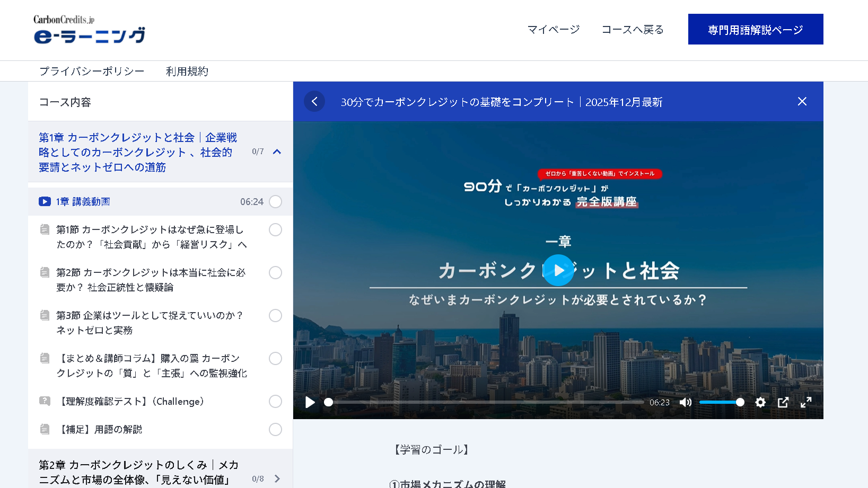Close the lesson with the X icon

802,101
